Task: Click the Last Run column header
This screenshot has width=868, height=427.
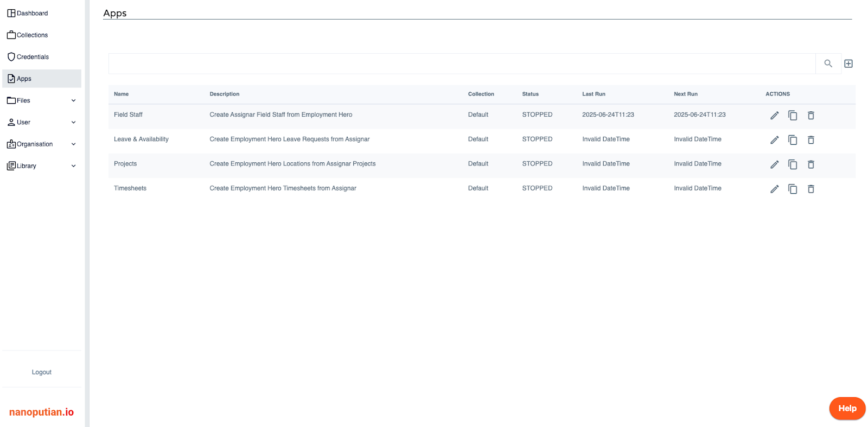Action: click(593, 94)
